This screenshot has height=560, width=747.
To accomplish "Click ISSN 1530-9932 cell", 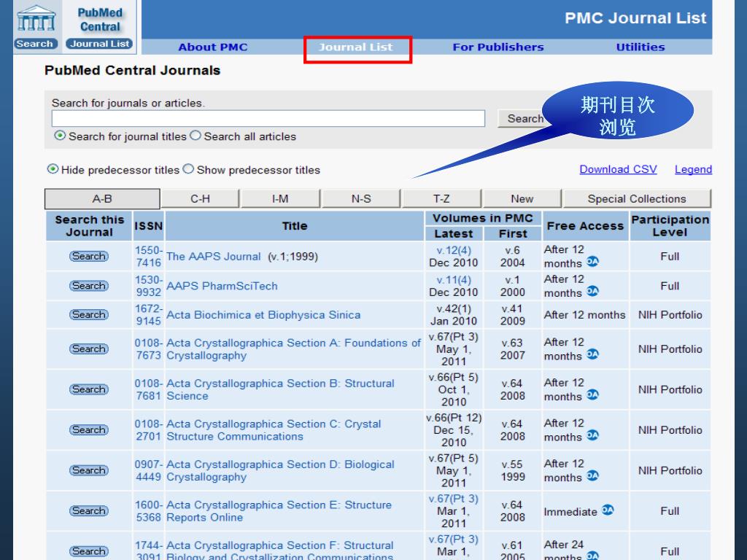I will [149, 286].
